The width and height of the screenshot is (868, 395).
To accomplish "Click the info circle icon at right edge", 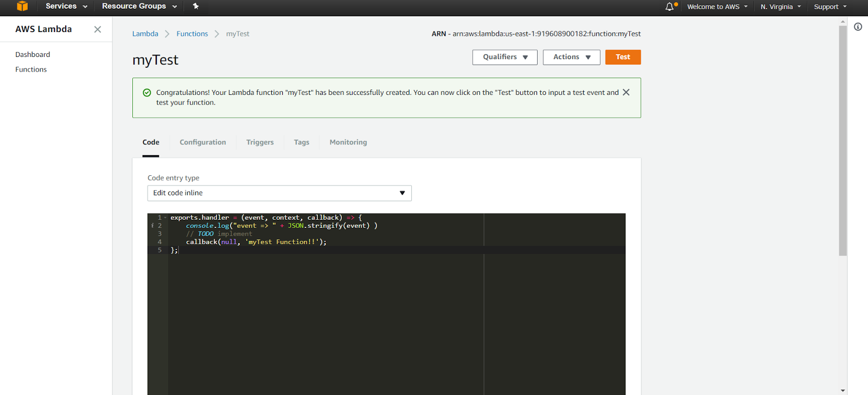I will 858,27.
